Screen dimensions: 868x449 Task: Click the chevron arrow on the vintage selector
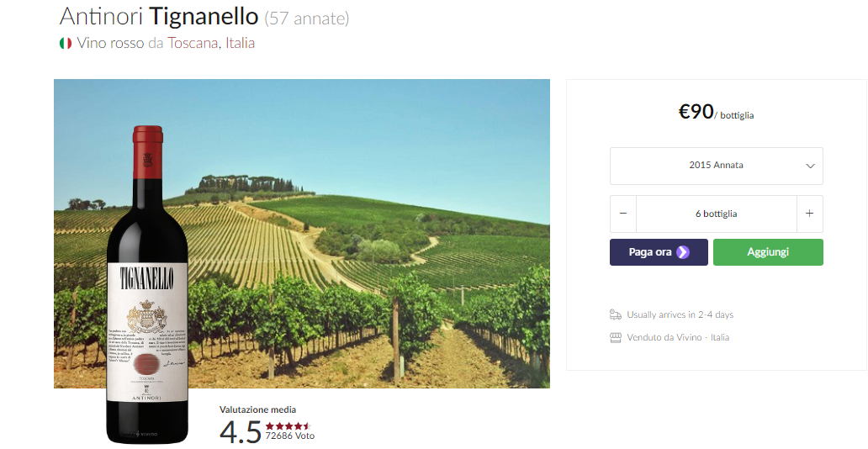tap(810, 166)
